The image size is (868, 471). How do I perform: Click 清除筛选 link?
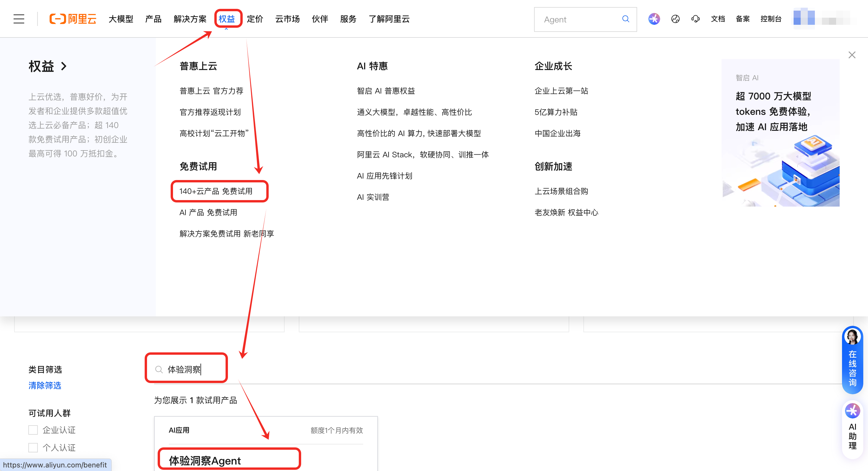pos(45,385)
